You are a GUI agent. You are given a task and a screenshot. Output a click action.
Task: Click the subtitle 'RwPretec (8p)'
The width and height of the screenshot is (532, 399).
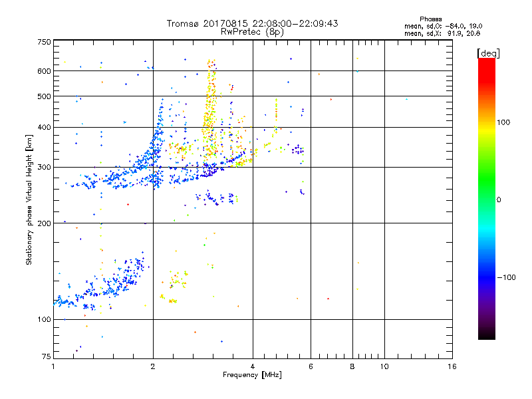pyautogui.click(x=252, y=32)
